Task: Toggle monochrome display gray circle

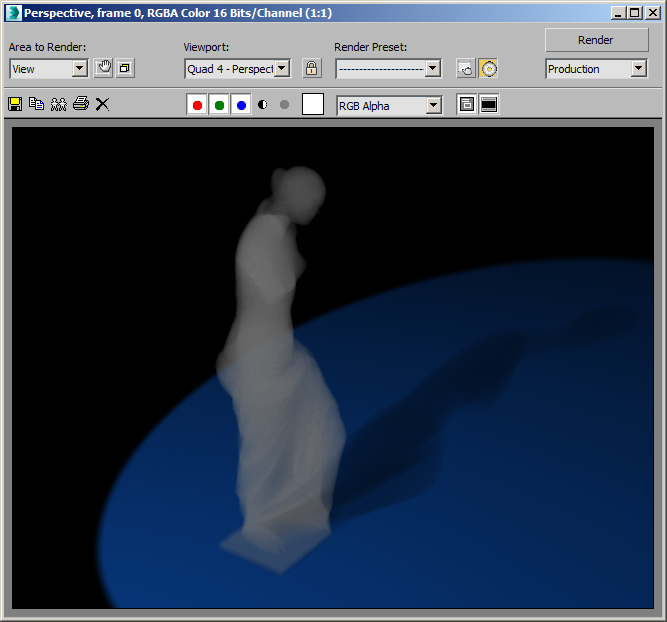Action: (285, 105)
